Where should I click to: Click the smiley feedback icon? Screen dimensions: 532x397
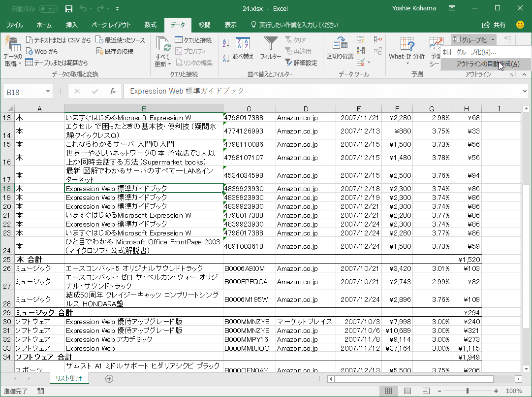(x=520, y=25)
